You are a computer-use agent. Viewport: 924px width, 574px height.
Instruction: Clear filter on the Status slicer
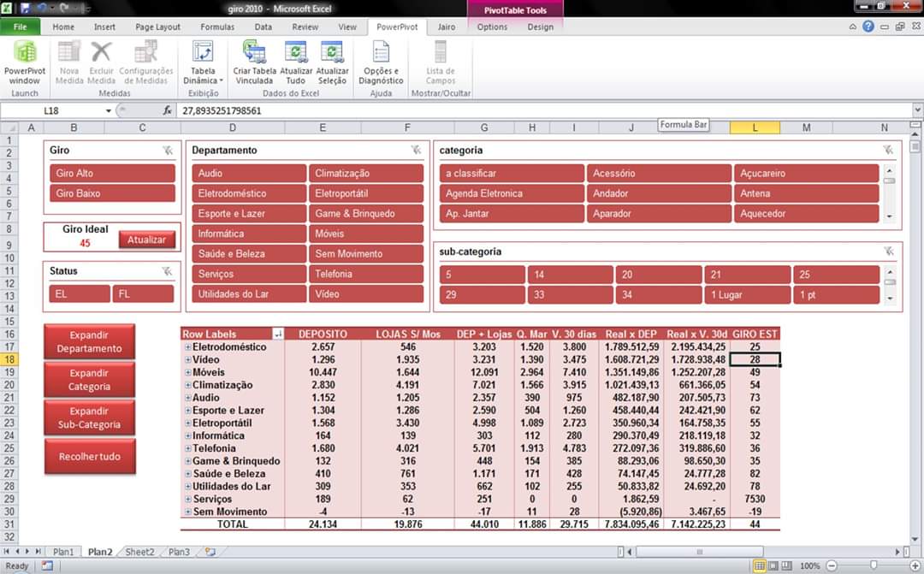pos(168,271)
